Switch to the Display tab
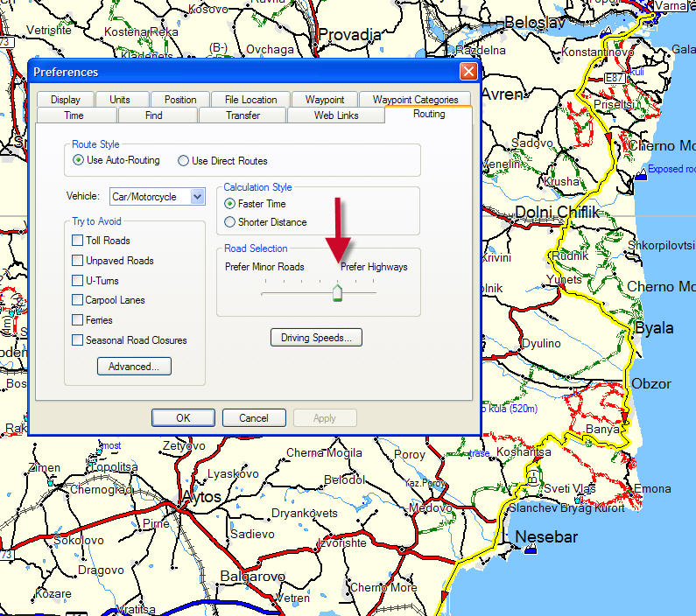 click(x=65, y=100)
